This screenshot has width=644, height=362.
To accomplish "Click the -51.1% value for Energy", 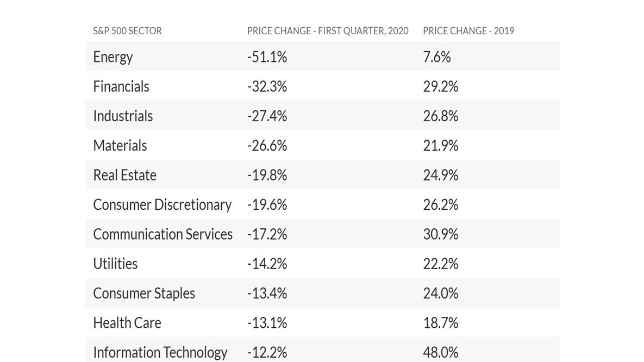I will click(x=267, y=57).
